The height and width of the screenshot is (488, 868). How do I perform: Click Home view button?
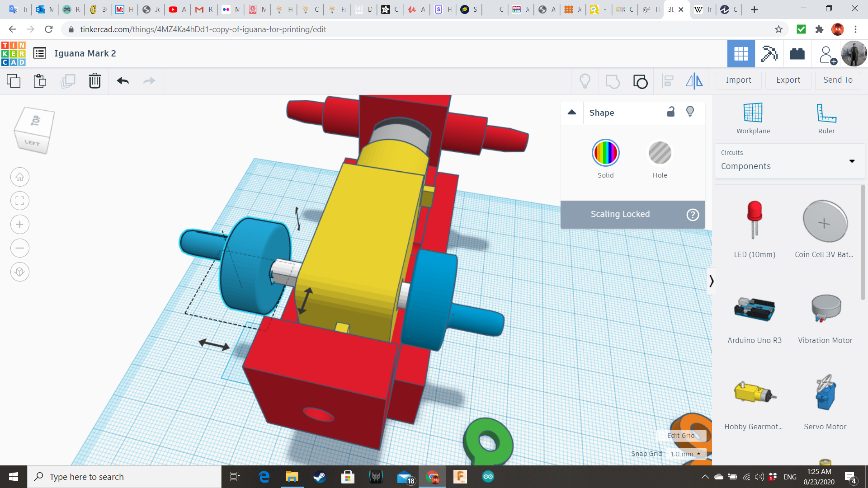20,177
